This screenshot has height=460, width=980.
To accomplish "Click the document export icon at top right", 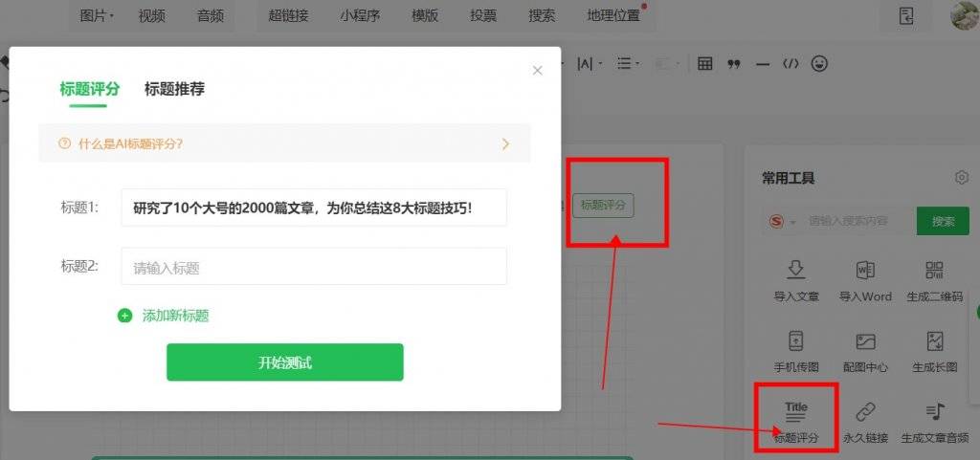I will [906, 16].
